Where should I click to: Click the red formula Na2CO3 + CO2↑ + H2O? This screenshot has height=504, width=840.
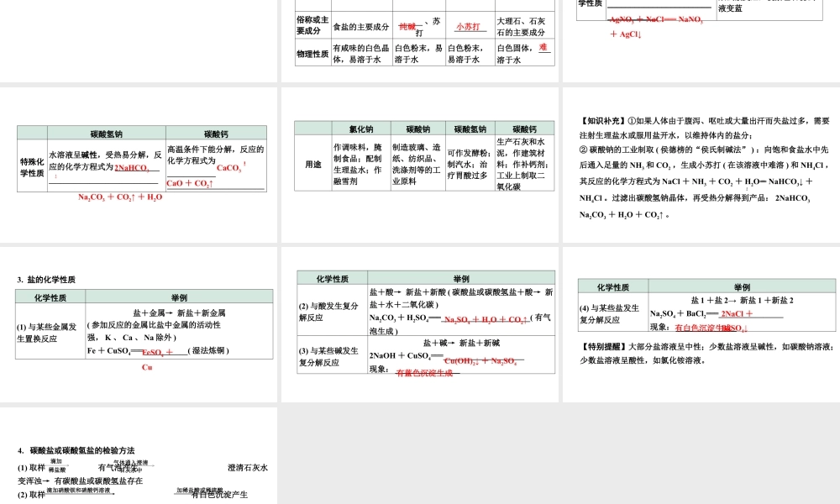coord(119,196)
